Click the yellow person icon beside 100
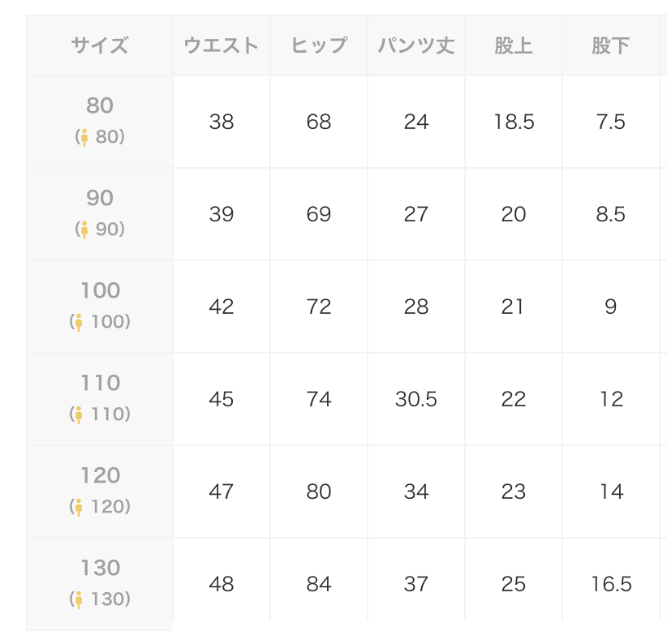The width and height of the screenshot is (667, 644). point(79,323)
